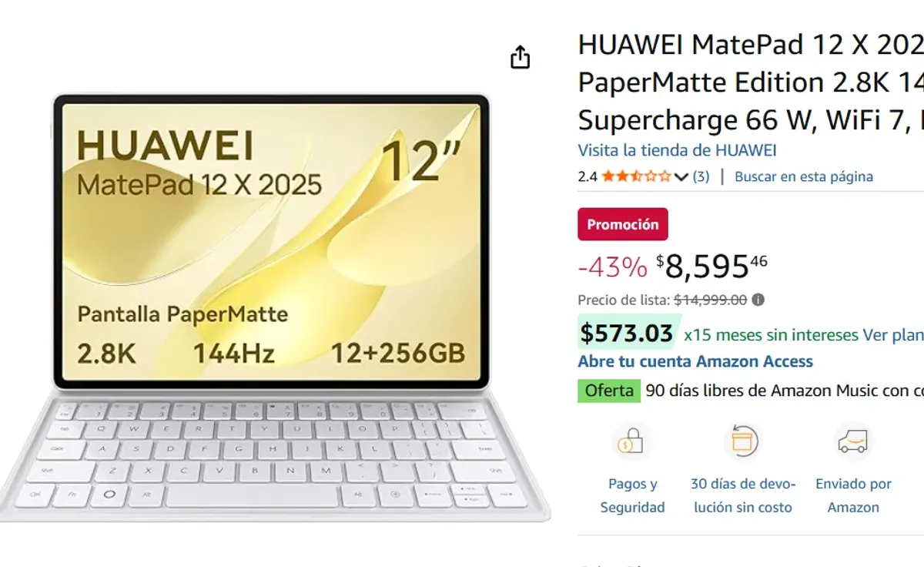Screen dimensions: 924x567
Task: Open the Abre tu cuenta Amazon Access link
Action: pos(694,361)
